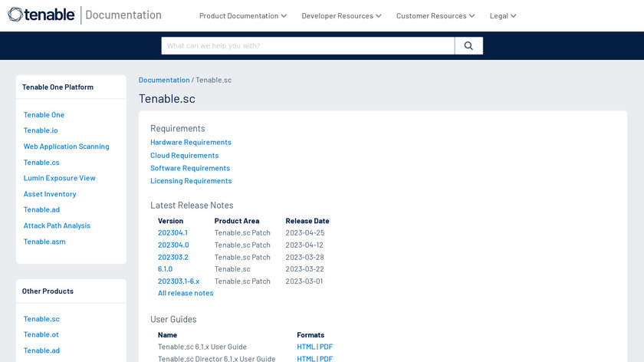Open release notes version 202303.1-6.x
Image resolution: width=644 pixels, height=362 pixels.
click(179, 281)
